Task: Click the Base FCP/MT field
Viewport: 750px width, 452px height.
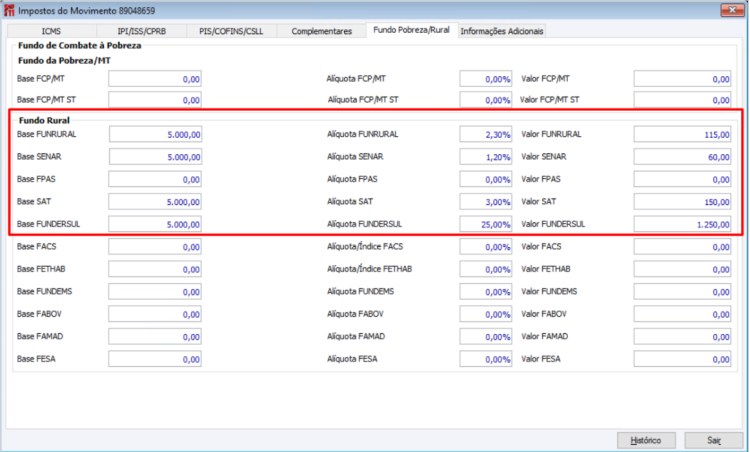Action: click(x=155, y=79)
